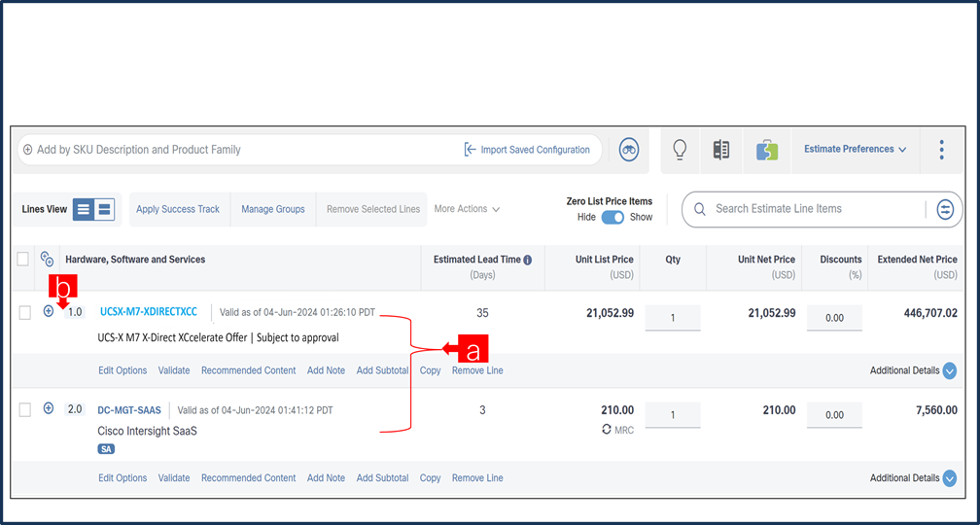Click Discounts field for UCSX-M7-XDIRECTXCC

[834, 318]
